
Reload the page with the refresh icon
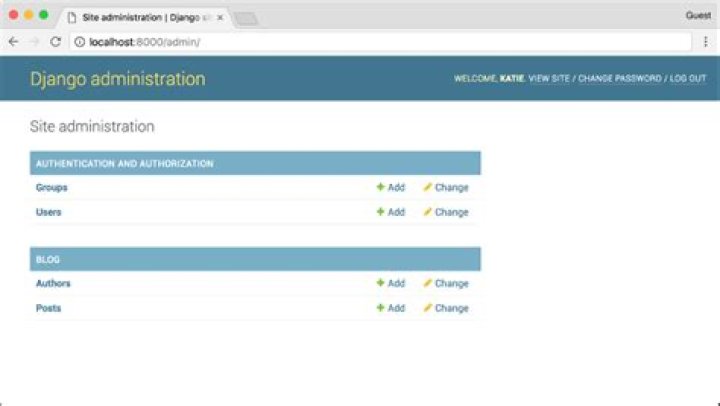pos(56,42)
